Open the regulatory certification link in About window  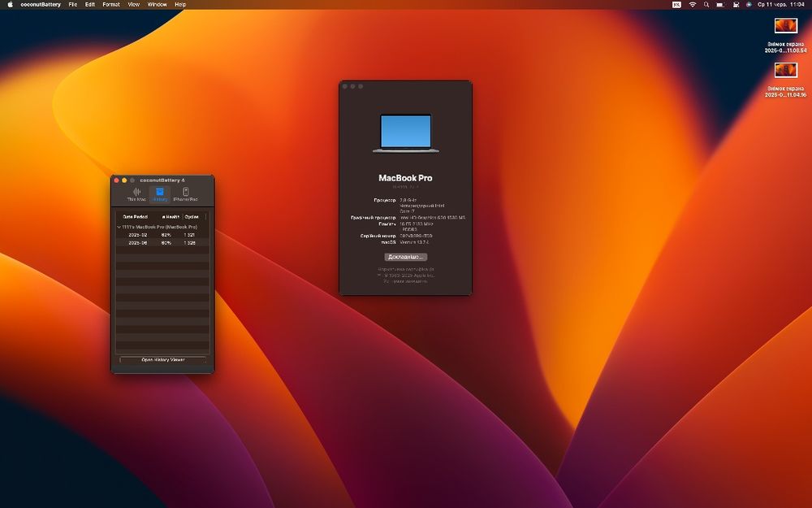(405, 269)
